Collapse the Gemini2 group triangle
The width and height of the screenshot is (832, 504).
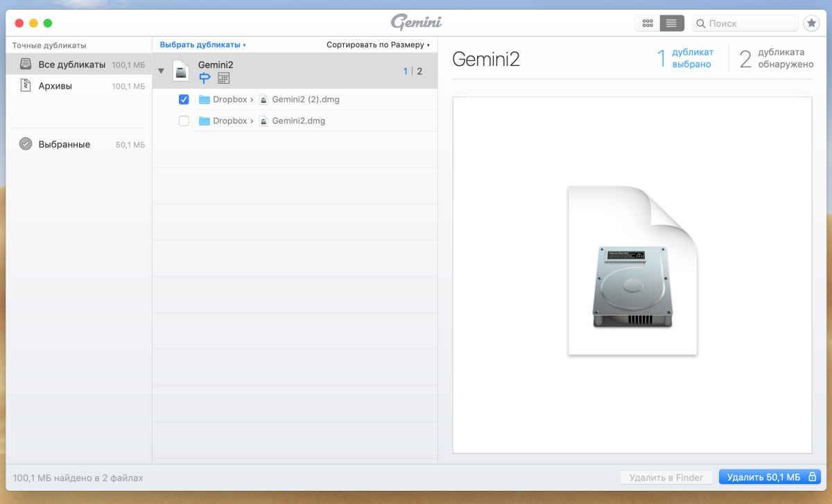[161, 71]
